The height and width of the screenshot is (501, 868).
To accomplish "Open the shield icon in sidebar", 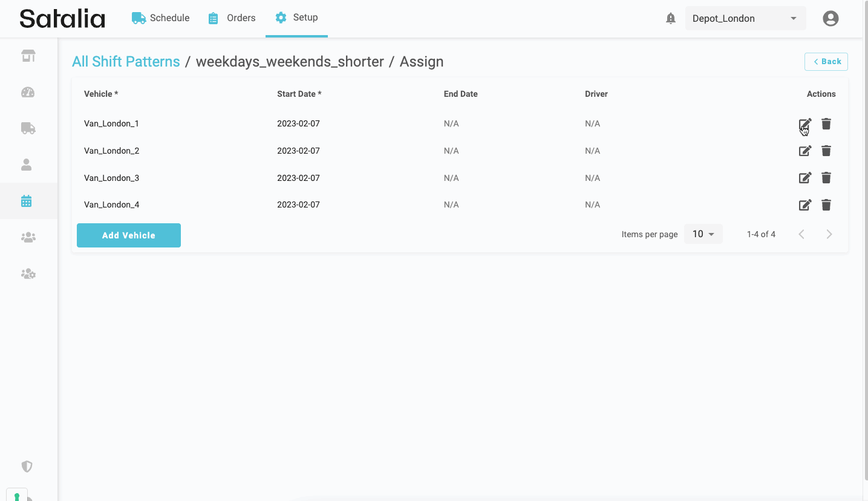I will click(x=27, y=467).
